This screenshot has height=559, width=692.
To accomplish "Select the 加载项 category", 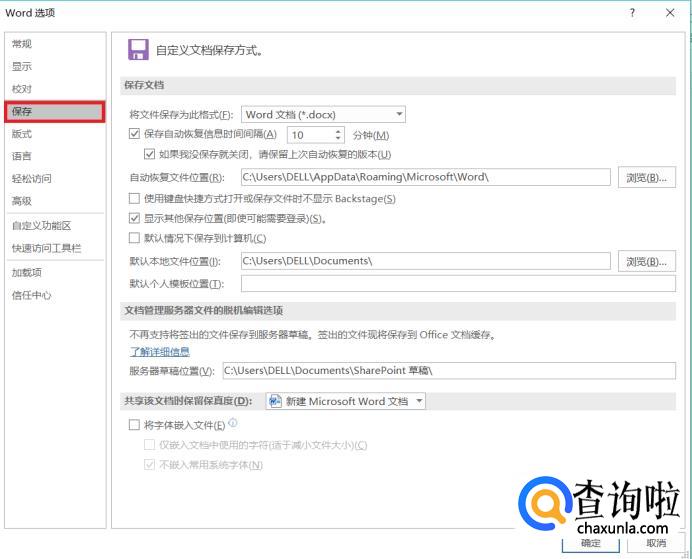I will coord(27,273).
